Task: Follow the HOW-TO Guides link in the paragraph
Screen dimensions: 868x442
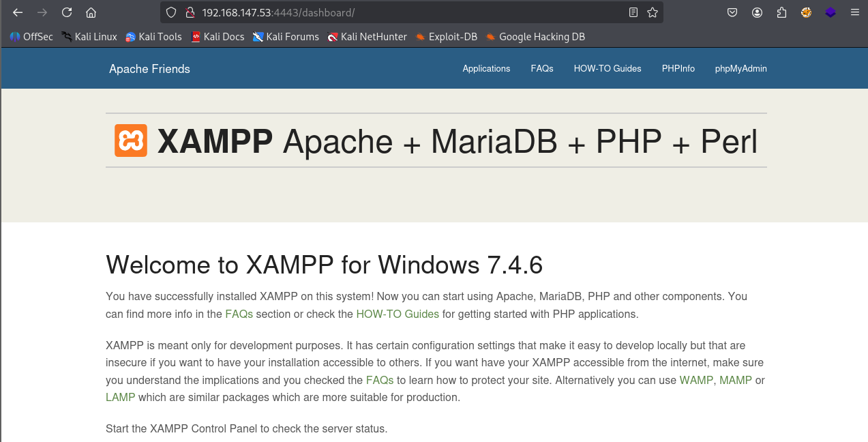Action: tap(398, 314)
